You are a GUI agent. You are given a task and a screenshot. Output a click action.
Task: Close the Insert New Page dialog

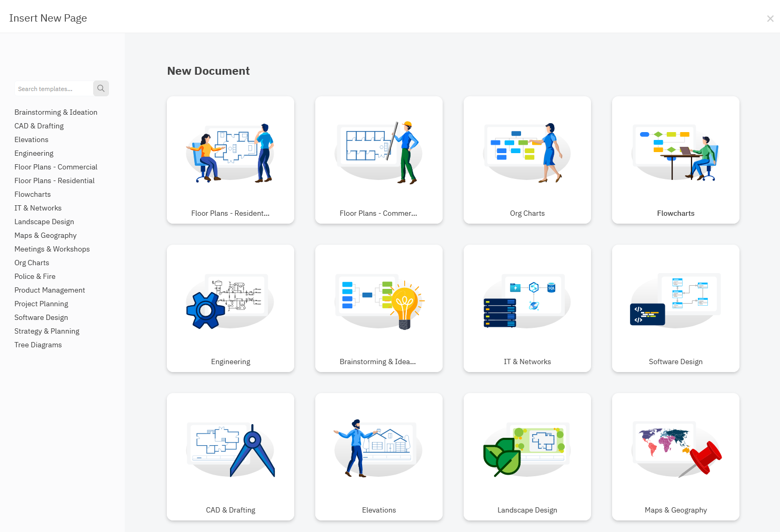pos(770,19)
